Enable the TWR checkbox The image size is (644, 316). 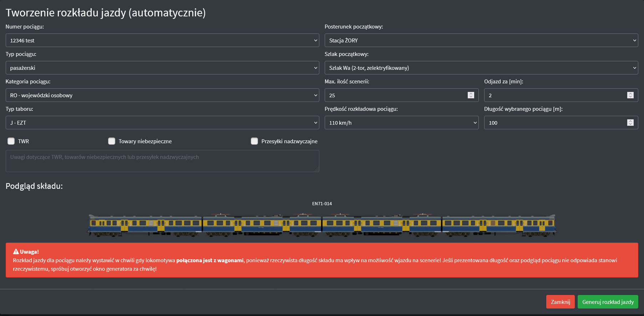point(11,141)
